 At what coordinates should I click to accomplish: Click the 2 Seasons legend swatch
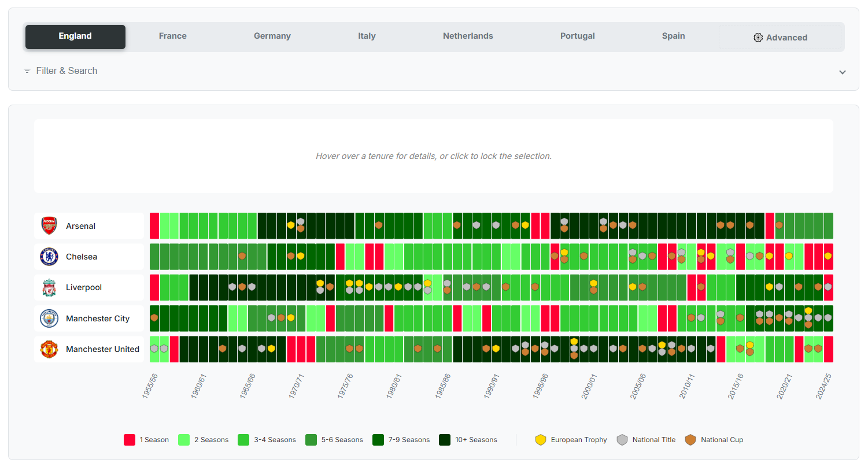(184, 440)
